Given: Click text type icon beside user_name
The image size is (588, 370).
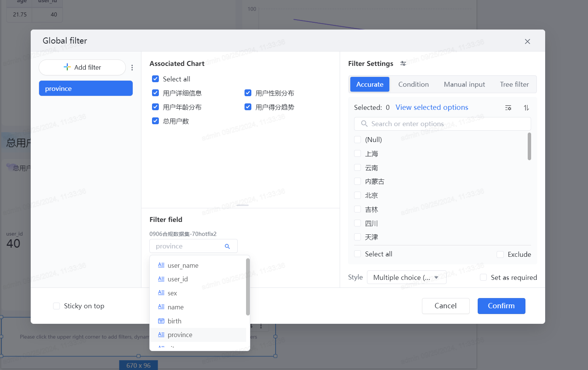Looking at the screenshot, I should [x=161, y=265].
